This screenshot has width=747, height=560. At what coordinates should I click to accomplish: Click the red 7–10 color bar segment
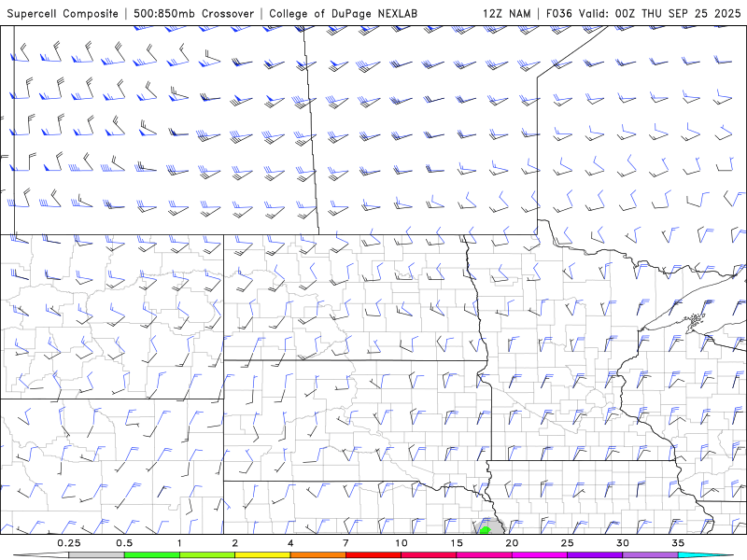373,555
